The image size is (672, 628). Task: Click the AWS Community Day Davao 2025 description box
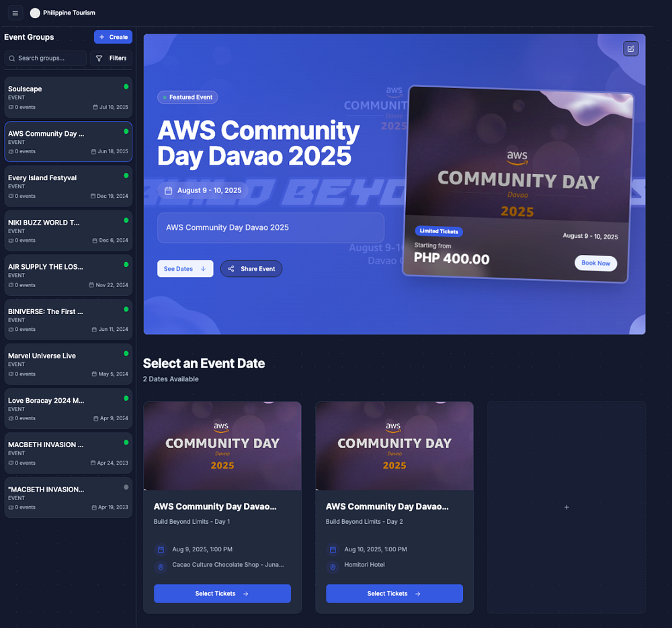(x=271, y=228)
